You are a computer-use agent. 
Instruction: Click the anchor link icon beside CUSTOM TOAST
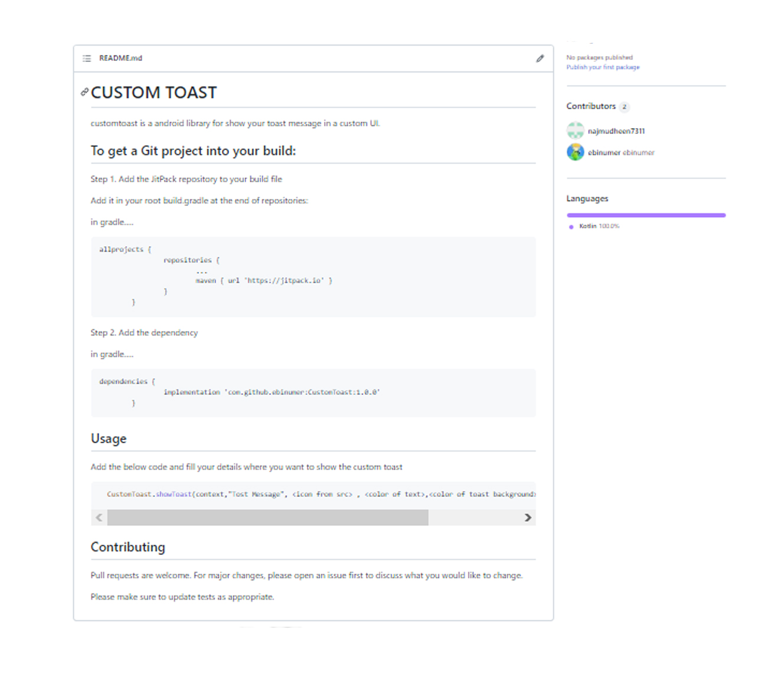[x=84, y=92]
